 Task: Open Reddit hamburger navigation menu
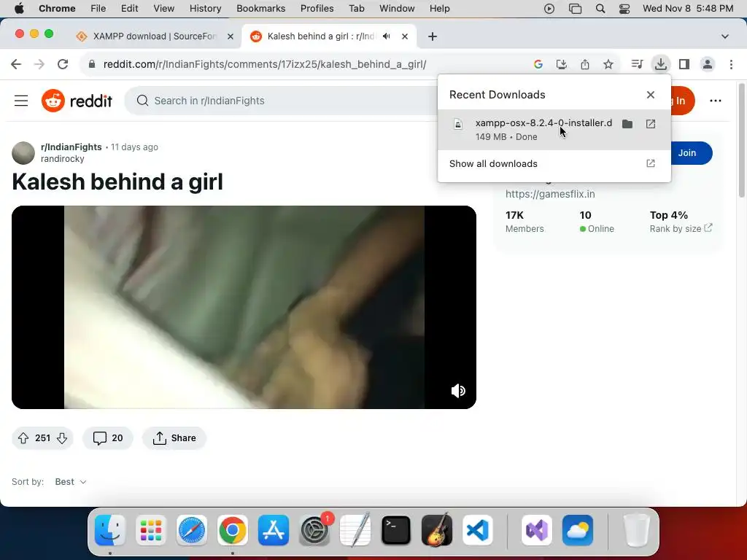click(x=21, y=101)
